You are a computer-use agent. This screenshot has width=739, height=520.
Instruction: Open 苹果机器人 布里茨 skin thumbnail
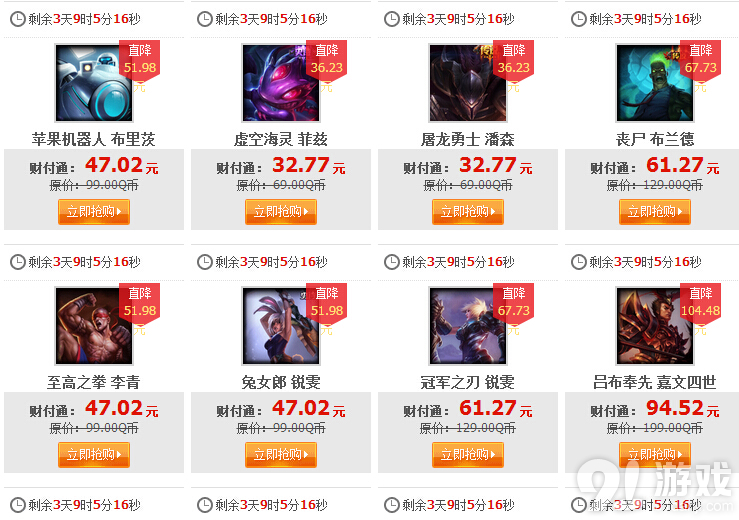click(94, 83)
